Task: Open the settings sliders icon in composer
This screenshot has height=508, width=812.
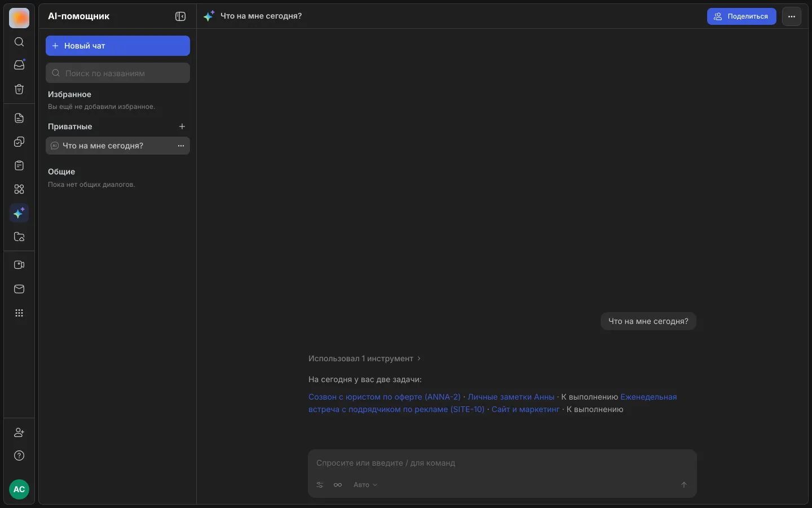Action: pos(320,485)
